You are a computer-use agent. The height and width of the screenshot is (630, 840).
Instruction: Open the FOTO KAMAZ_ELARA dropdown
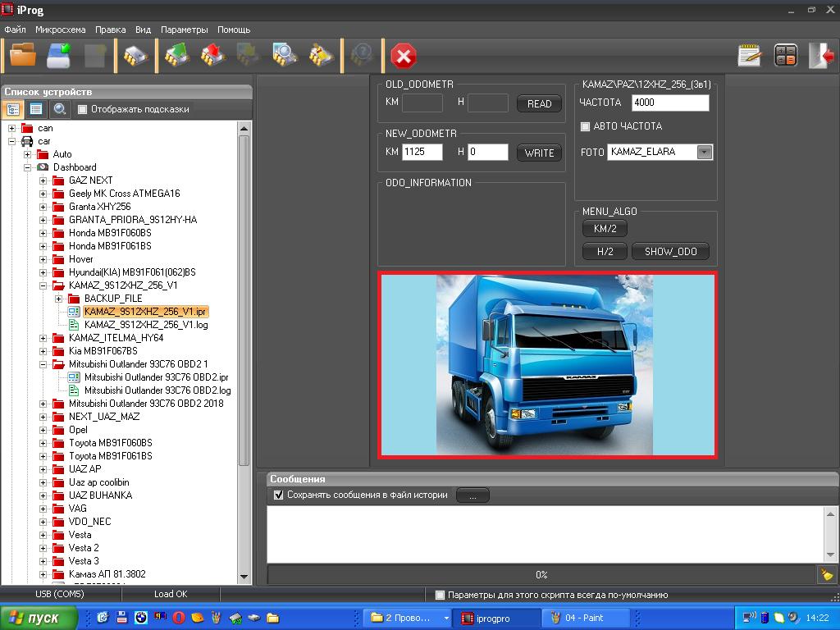704,152
